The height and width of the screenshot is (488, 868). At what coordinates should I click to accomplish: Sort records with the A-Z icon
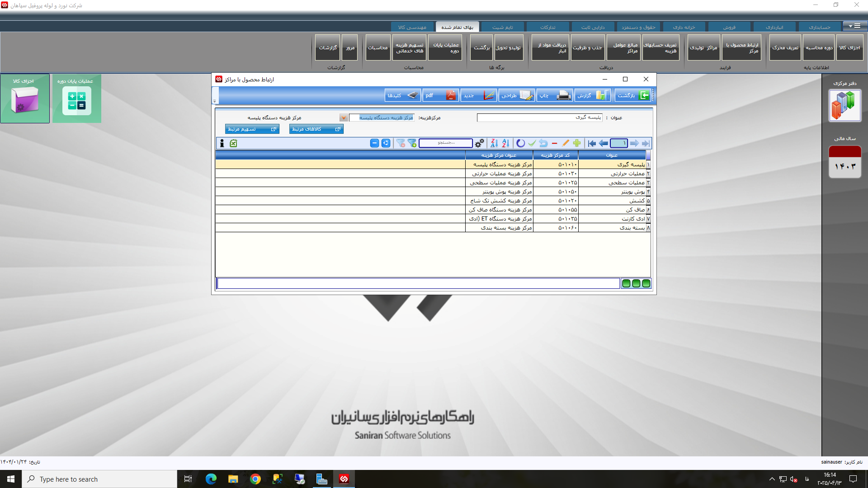click(505, 143)
